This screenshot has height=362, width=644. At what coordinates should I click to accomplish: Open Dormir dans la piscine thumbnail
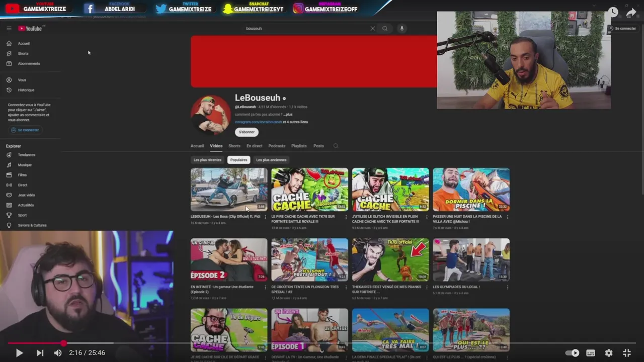[x=471, y=190]
